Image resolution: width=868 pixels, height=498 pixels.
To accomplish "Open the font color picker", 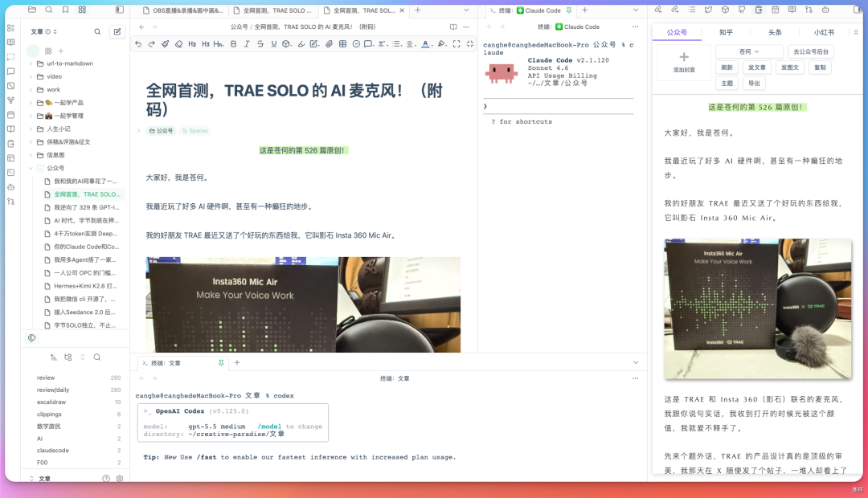I will pos(424,44).
